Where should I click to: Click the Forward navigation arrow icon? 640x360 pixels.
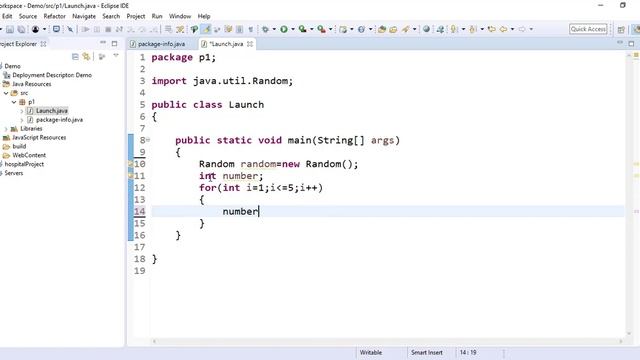pyautogui.click(x=522, y=29)
